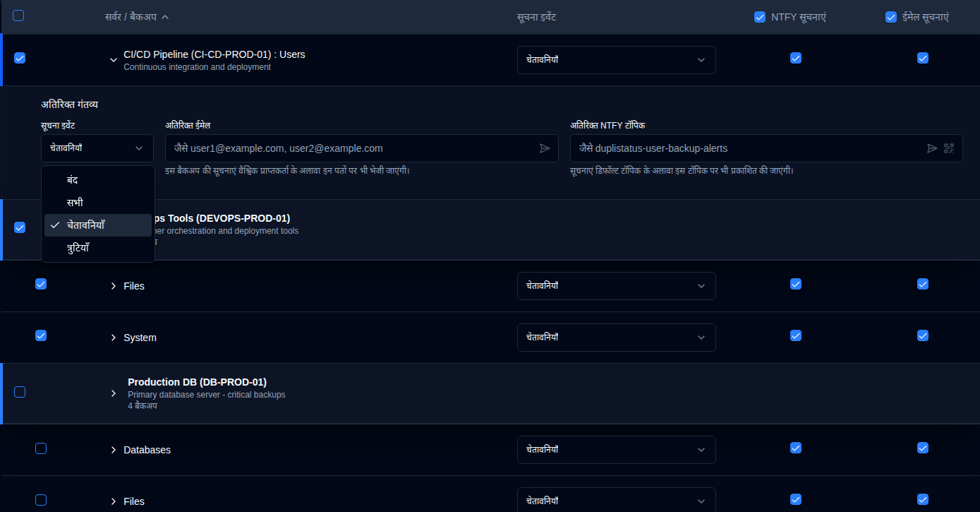Open notification event dropdown for System backup
The image size is (980, 512).
click(617, 338)
